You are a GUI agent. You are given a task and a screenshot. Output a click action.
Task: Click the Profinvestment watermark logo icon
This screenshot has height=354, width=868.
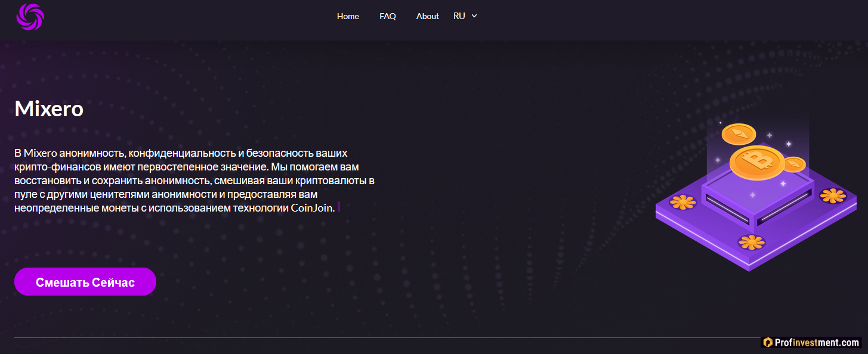coord(768,342)
